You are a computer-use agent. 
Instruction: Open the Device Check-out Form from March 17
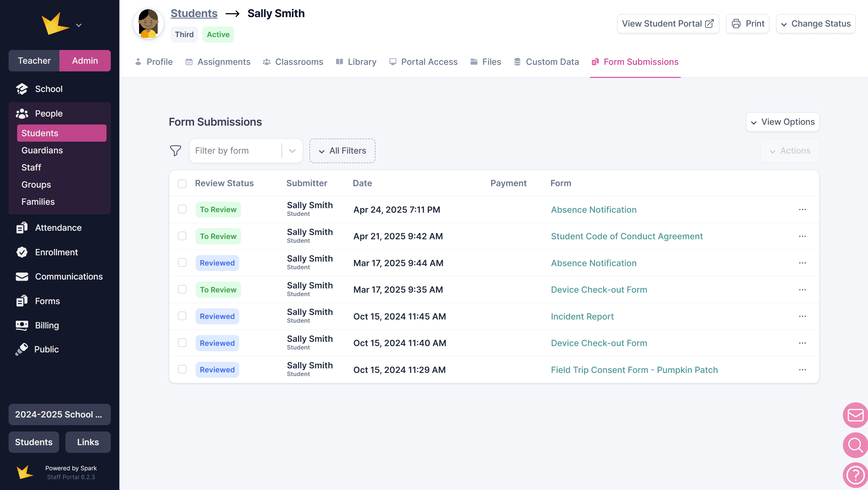coord(599,290)
